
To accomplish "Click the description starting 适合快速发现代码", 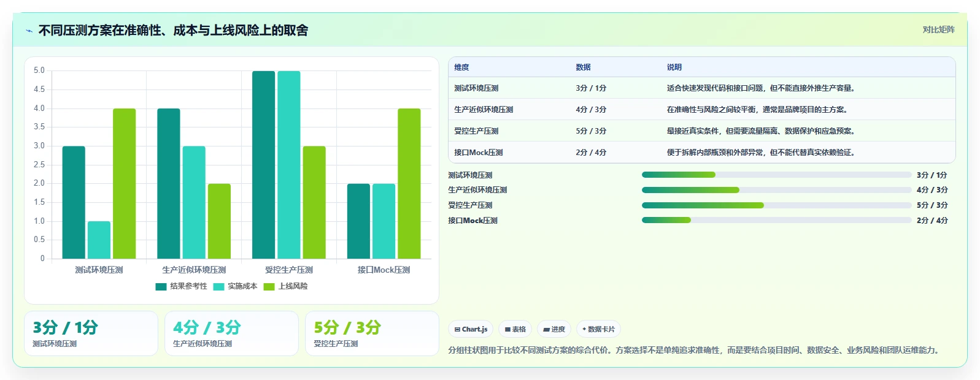I will [762, 88].
